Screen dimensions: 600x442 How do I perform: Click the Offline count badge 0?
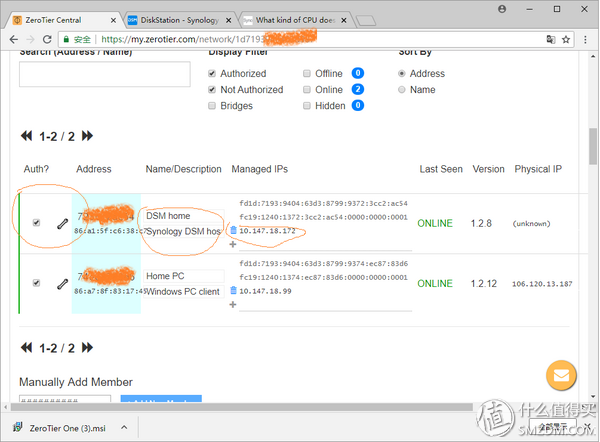(358, 73)
